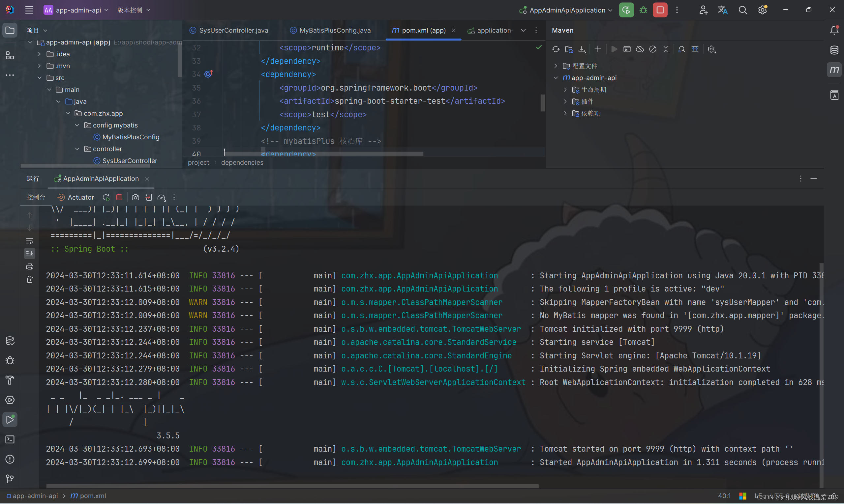Open Database tool window on right strip

coord(834,50)
